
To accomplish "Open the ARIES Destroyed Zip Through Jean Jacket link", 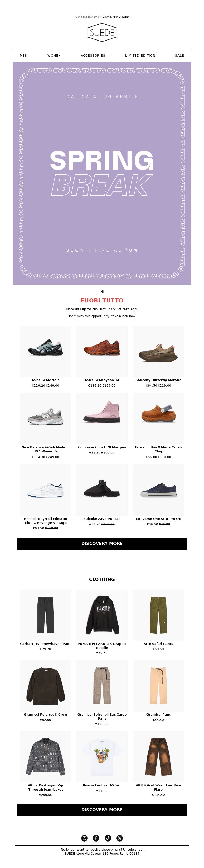I will point(46,787).
